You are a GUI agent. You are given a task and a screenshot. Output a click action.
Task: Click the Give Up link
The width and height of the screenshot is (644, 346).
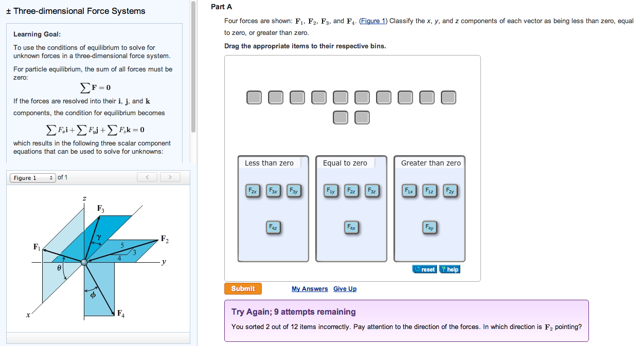tap(345, 288)
